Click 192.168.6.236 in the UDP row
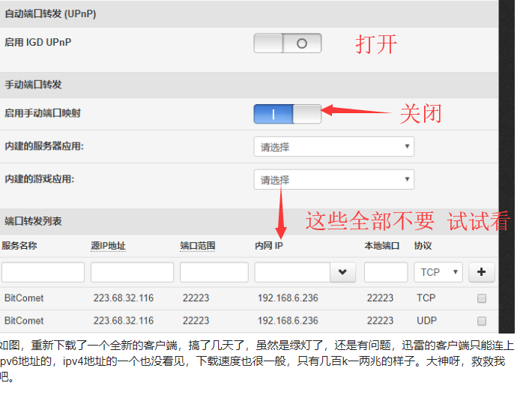Image resolution: width=532 pixels, height=395 pixels. tap(288, 321)
